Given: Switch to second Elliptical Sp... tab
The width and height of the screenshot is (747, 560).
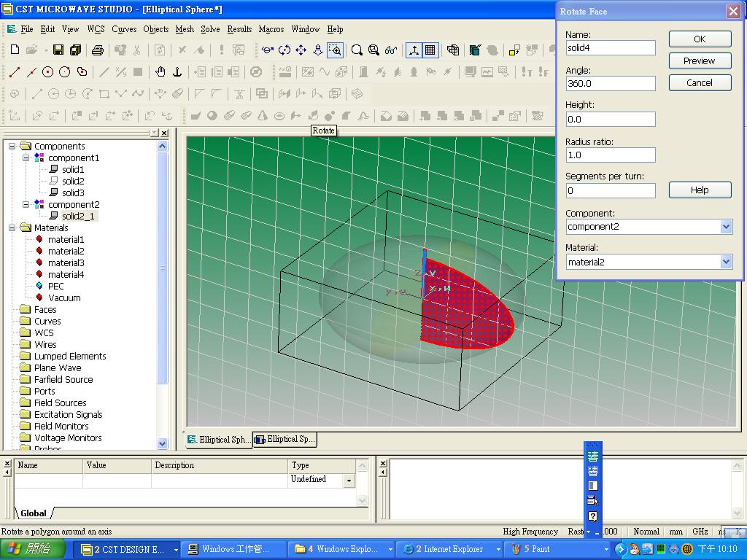Looking at the screenshot, I should tap(285, 439).
